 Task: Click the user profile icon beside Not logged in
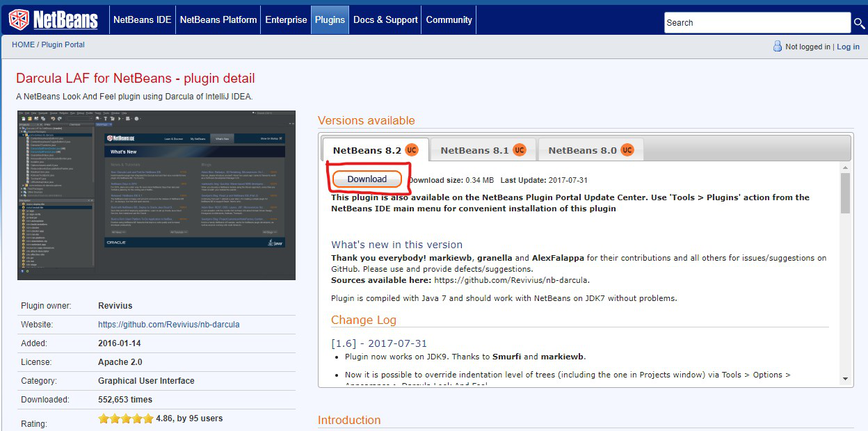click(778, 47)
